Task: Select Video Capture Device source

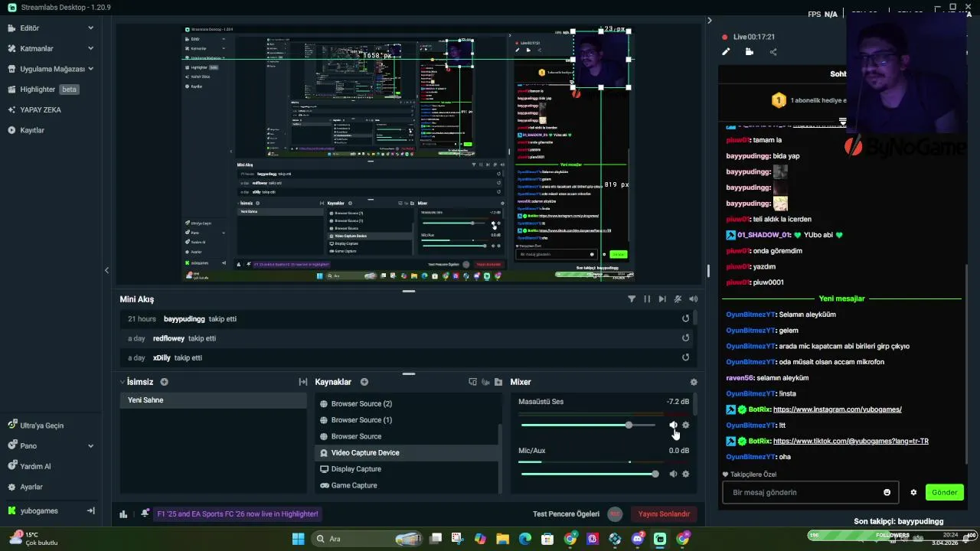Action: pyautogui.click(x=407, y=453)
